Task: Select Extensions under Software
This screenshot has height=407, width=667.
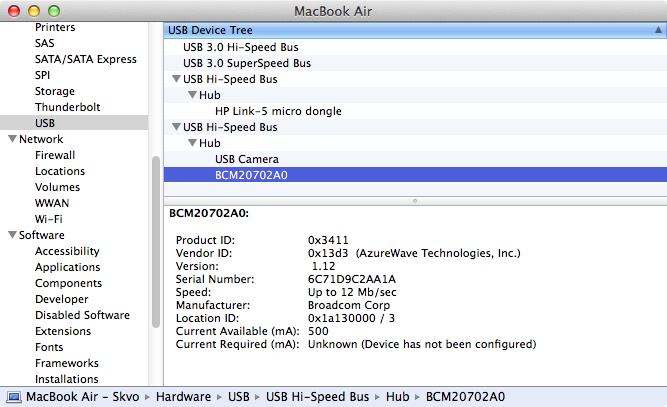Action: click(63, 331)
